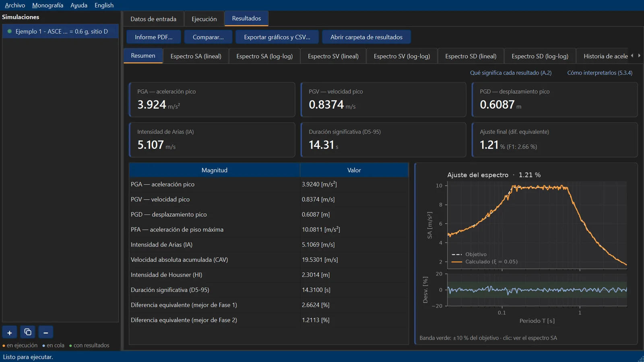Open Espectro SV (log-log) tab
Image resolution: width=644 pixels, height=362 pixels.
(x=402, y=56)
